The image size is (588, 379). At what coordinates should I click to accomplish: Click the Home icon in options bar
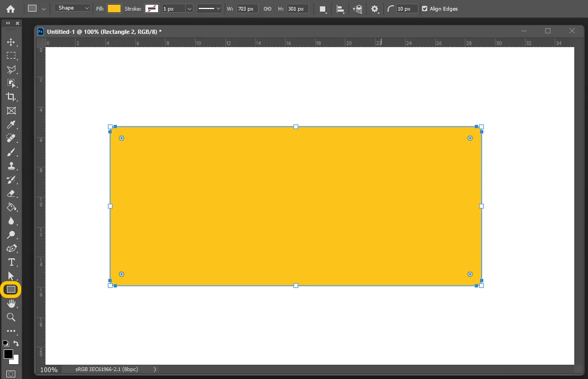(11, 8)
